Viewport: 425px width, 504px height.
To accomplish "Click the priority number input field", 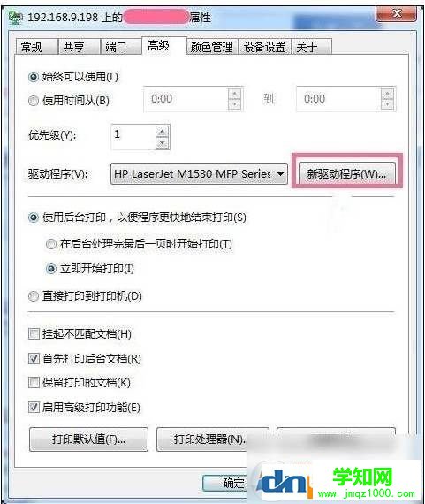I will tap(133, 137).
